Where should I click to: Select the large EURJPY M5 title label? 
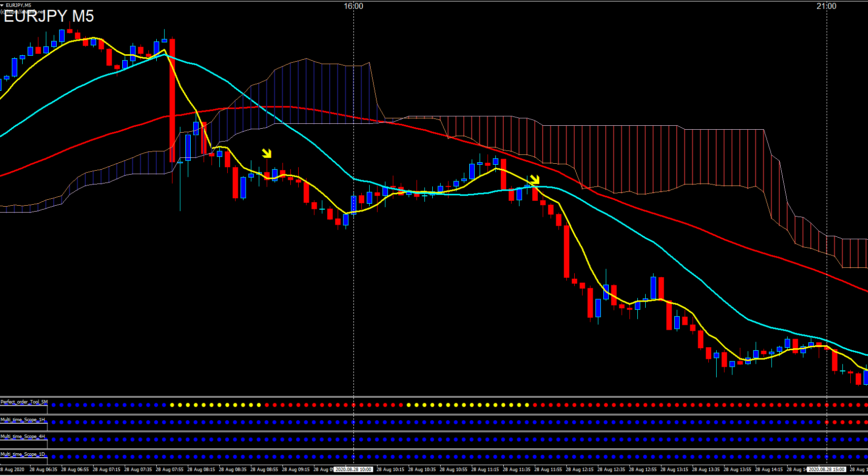tap(49, 16)
